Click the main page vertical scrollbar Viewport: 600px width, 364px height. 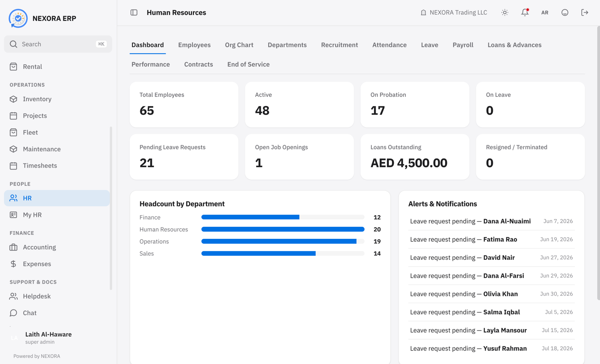(598, 163)
